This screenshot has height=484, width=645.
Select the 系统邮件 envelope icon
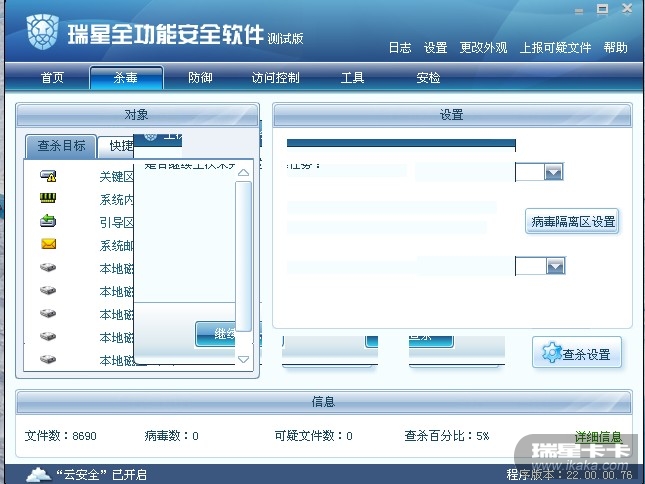tap(48, 244)
